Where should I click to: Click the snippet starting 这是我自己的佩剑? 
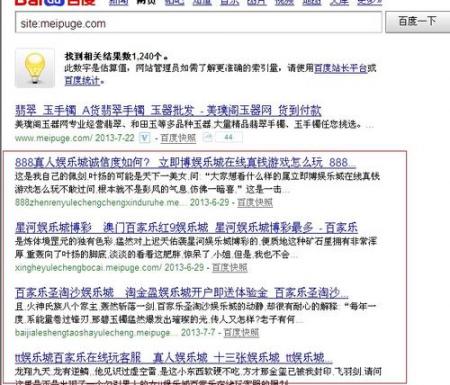197,183
